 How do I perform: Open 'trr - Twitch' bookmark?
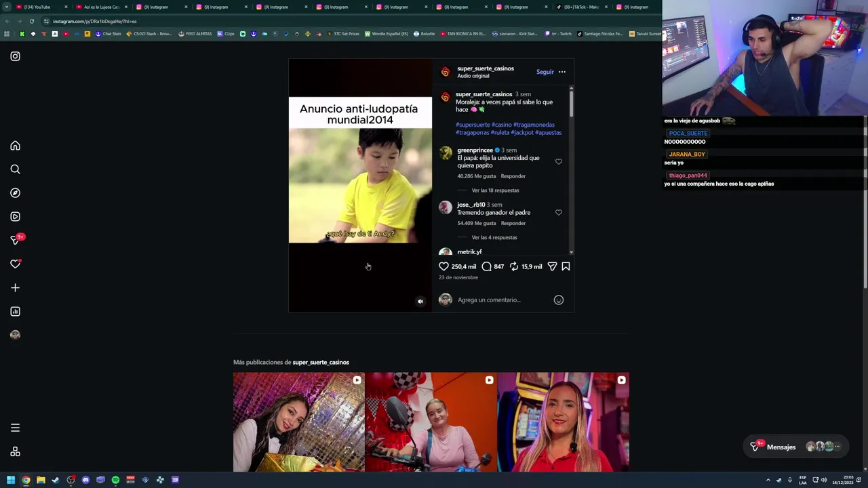(x=557, y=34)
